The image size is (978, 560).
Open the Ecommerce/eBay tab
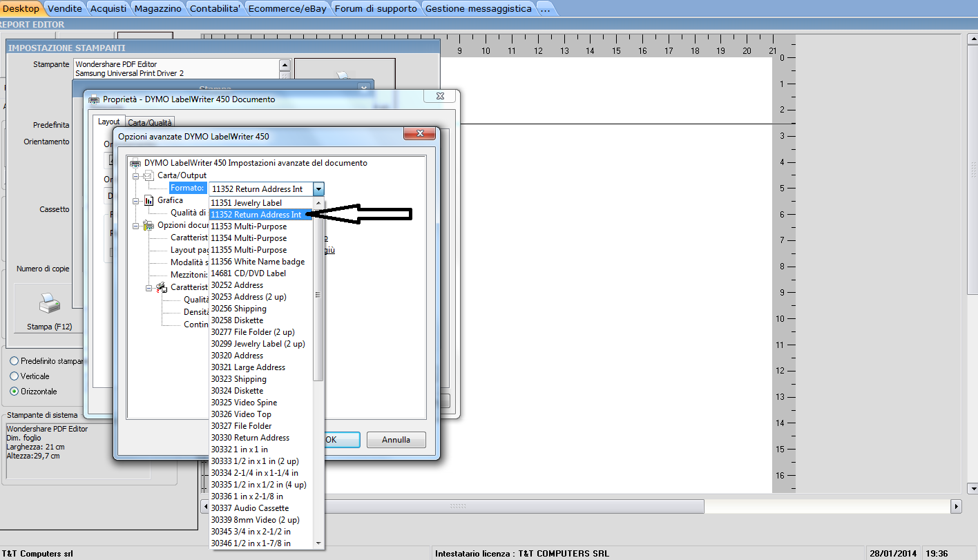287,8
